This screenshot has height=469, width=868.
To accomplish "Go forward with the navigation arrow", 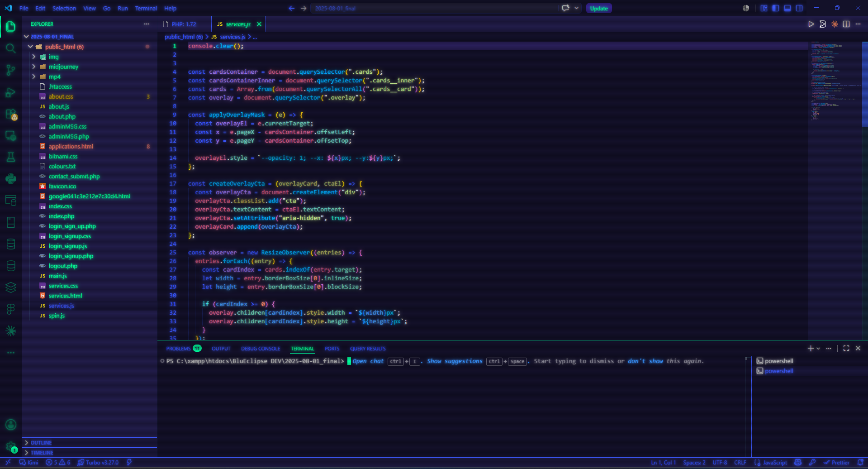I will (304, 8).
